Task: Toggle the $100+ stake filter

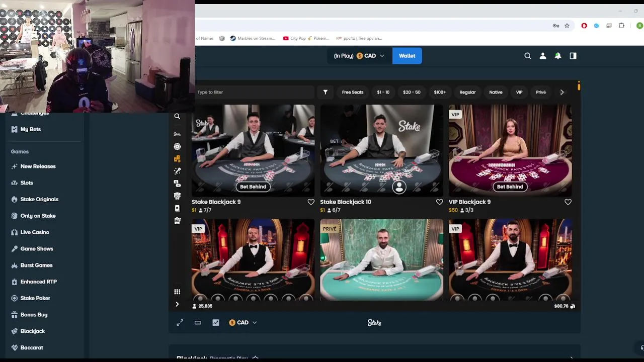Action: (x=440, y=92)
